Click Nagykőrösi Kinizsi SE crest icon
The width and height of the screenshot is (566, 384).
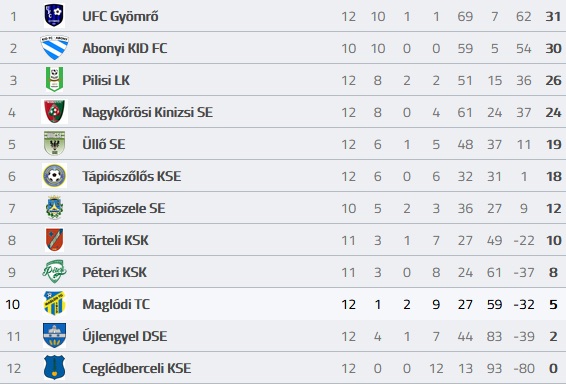54,112
